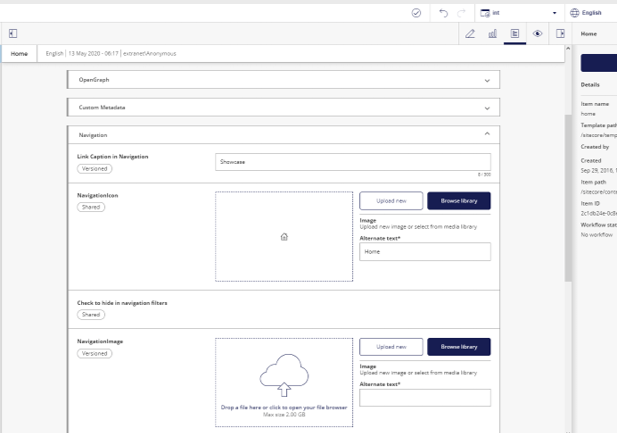Click the Home heading in right panel

coord(589,34)
